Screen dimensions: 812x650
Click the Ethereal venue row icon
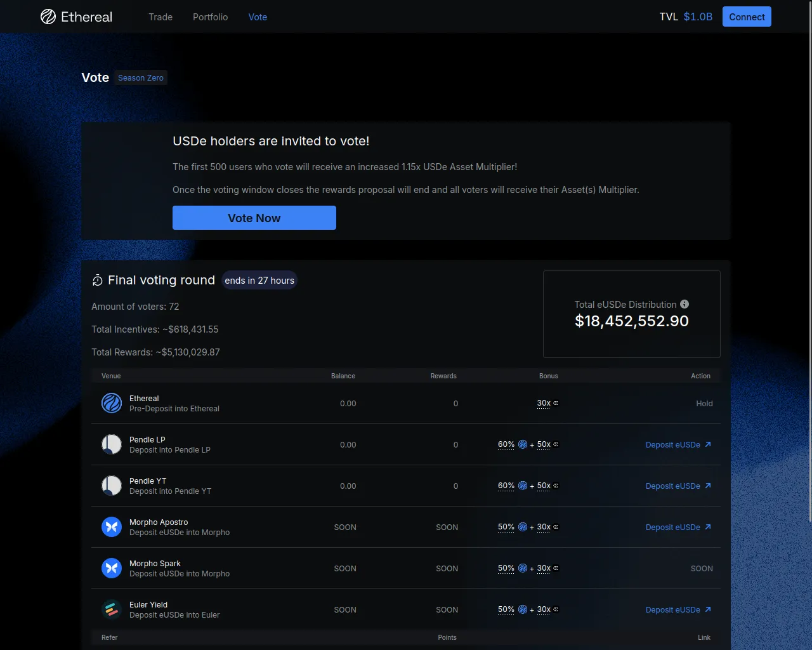click(x=112, y=403)
